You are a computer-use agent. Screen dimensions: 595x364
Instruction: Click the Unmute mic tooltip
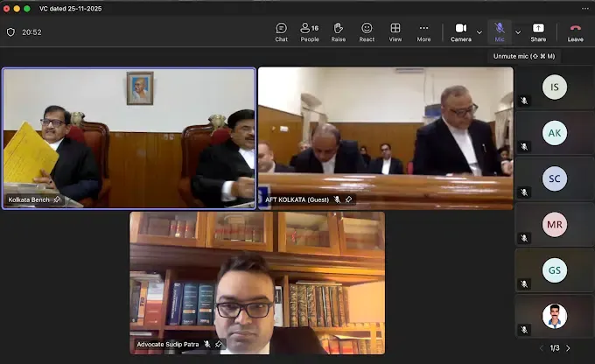524,56
